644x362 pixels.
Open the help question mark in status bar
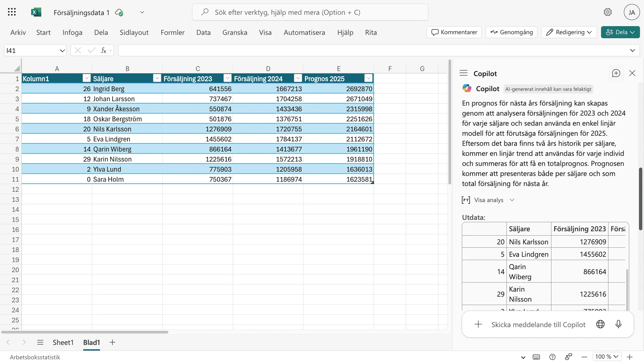(x=552, y=357)
